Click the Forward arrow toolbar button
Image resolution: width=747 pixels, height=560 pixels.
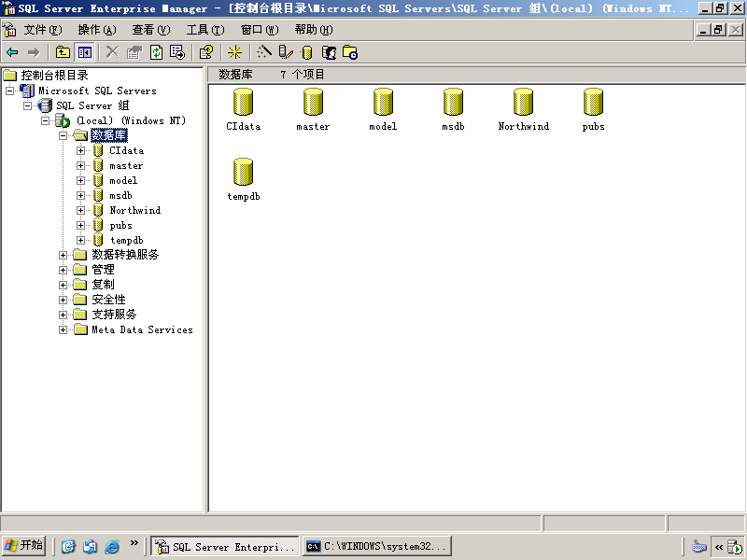34,52
